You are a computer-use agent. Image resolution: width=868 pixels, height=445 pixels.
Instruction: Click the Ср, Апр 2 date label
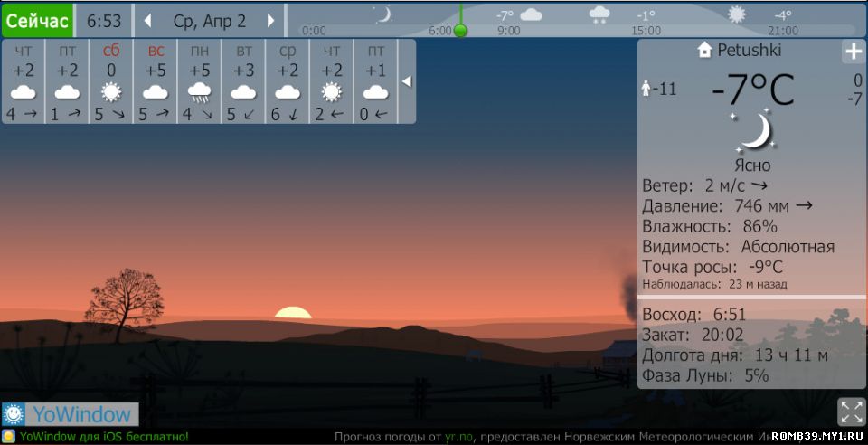pos(209,20)
